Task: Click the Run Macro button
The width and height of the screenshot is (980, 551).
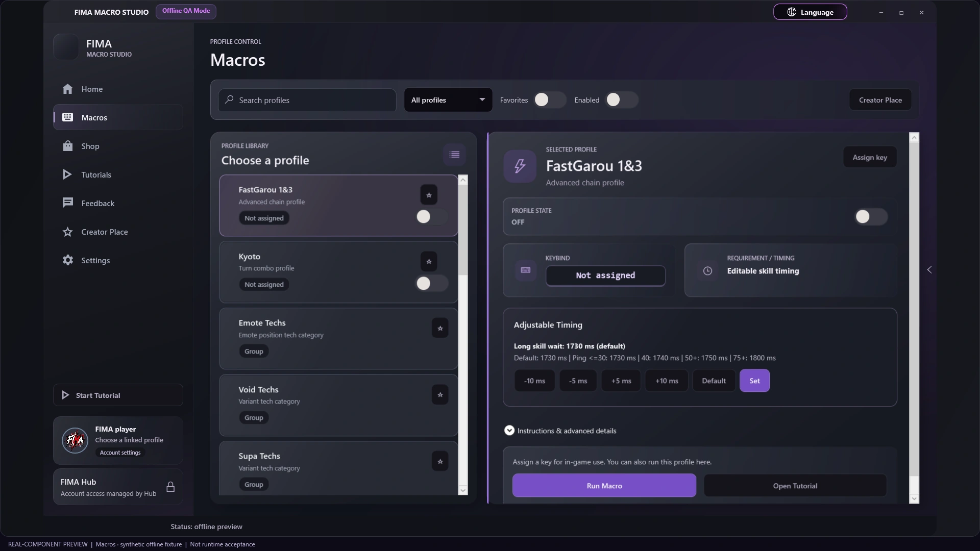Action: 604,486
